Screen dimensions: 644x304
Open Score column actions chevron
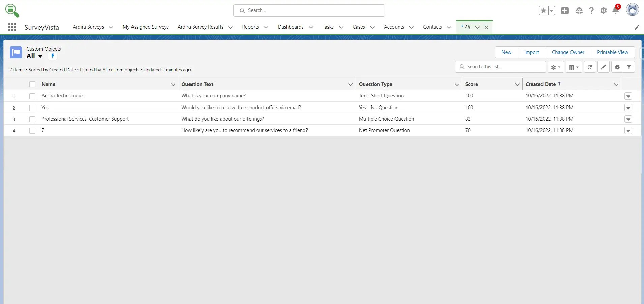(517, 84)
